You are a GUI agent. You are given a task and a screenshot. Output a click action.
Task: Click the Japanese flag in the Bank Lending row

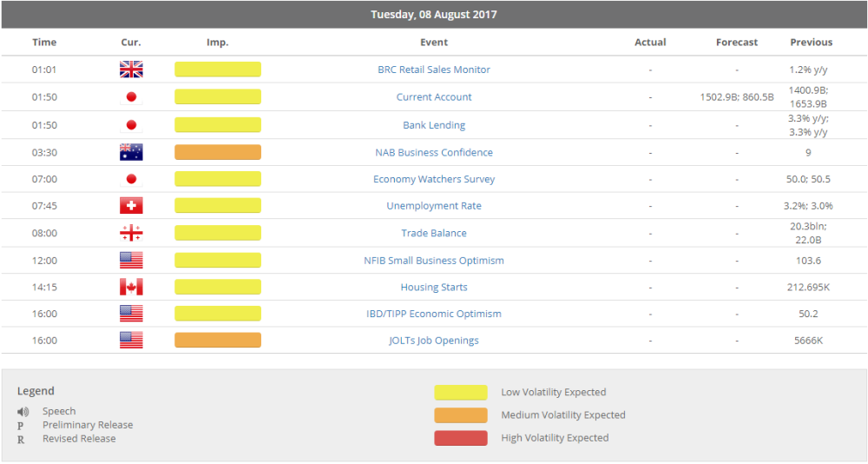tap(131, 125)
